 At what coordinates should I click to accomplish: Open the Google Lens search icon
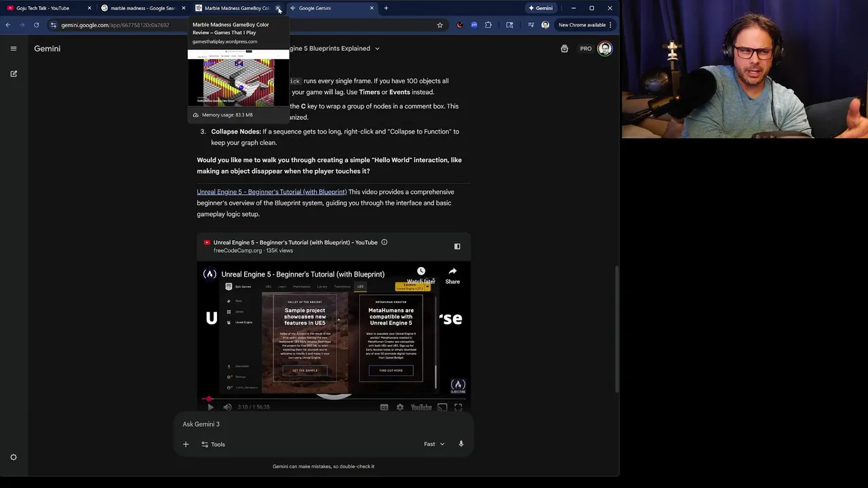click(x=510, y=25)
